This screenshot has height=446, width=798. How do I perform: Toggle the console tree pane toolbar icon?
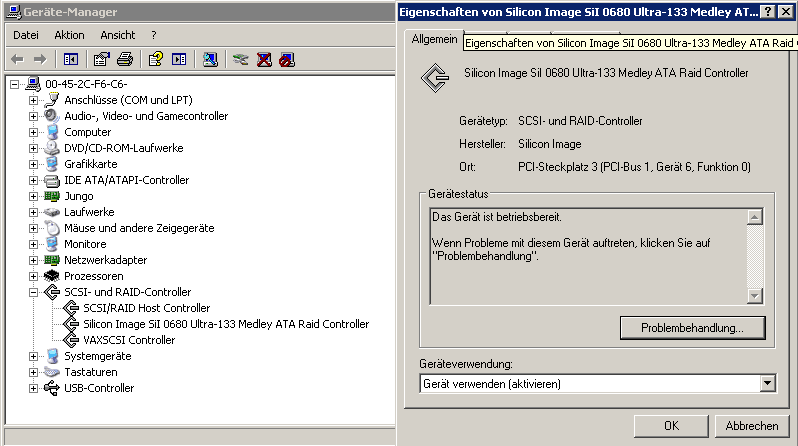click(71, 60)
